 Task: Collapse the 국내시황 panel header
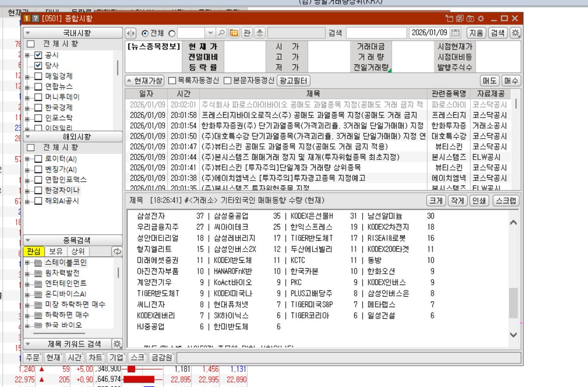tap(73, 33)
